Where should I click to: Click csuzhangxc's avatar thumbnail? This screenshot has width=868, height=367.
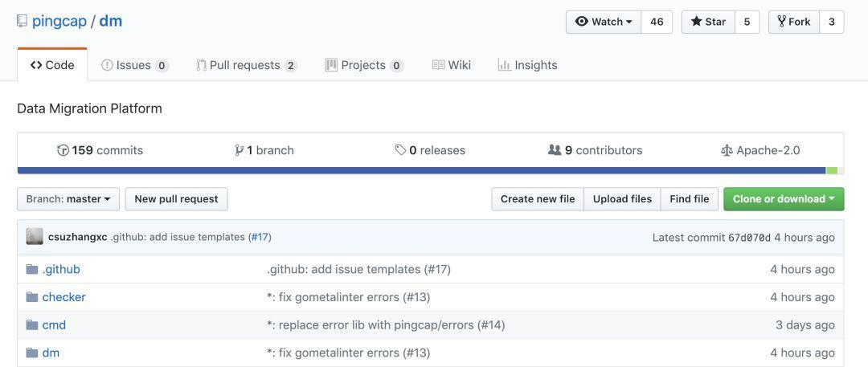pos(35,237)
